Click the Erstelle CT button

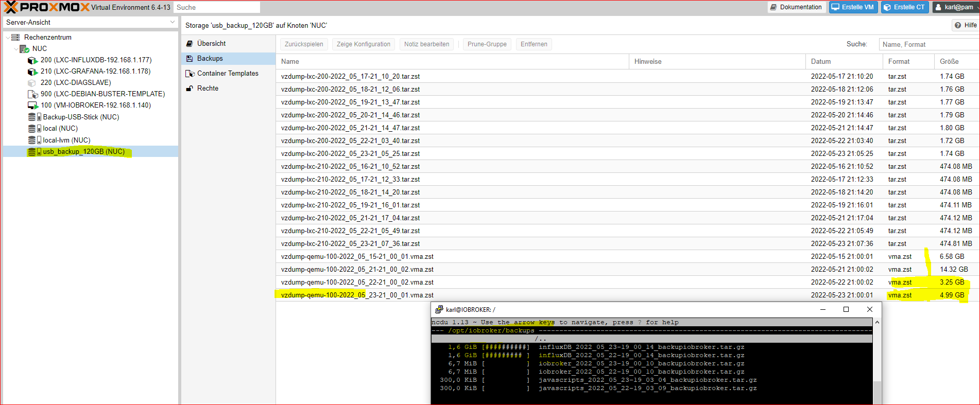point(905,7)
